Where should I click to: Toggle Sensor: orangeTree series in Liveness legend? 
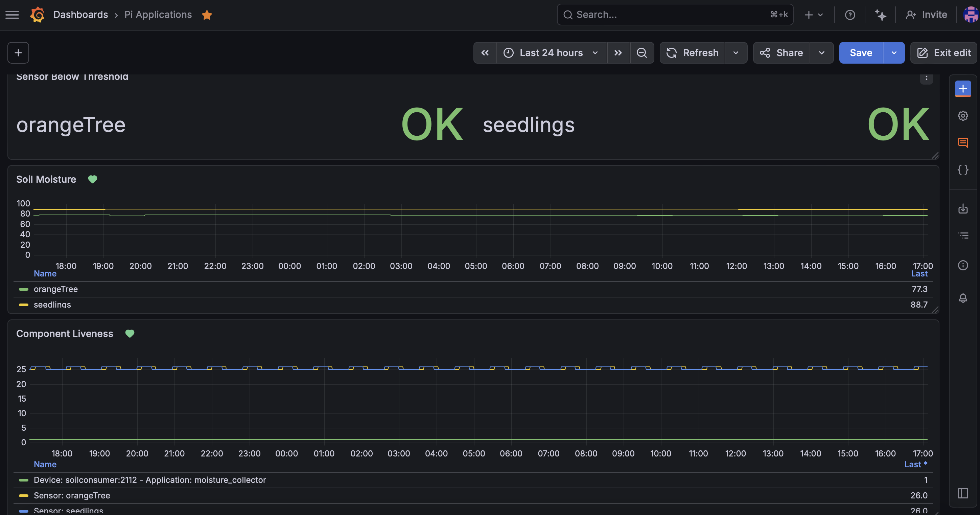tap(72, 496)
